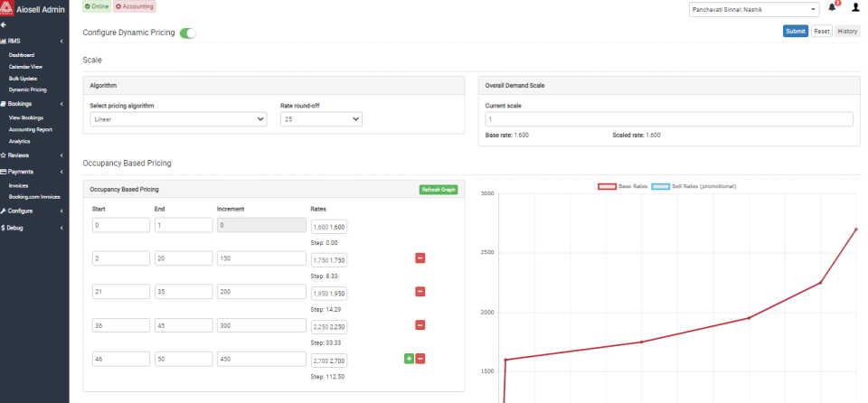Remove the 36 to 45 occupancy row
Image resolution: width=868 pixels, height=403 pixels.
(x=420, y=325)
